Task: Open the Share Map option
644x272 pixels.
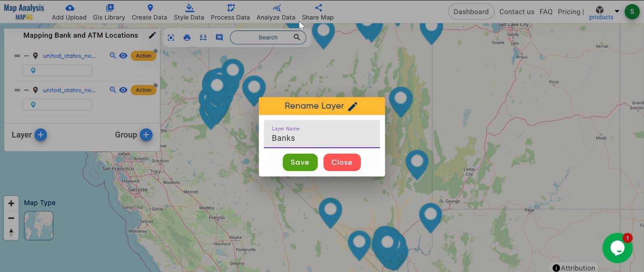Action: 318,12
